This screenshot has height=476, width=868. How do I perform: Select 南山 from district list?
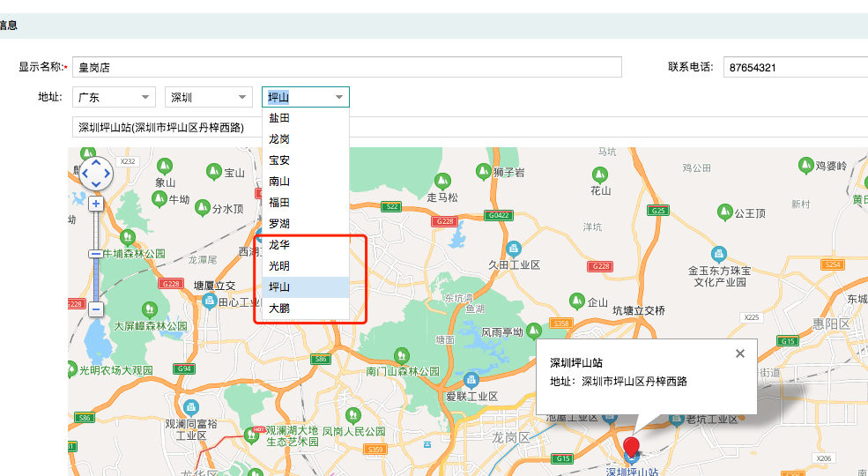tap(306, 181)
